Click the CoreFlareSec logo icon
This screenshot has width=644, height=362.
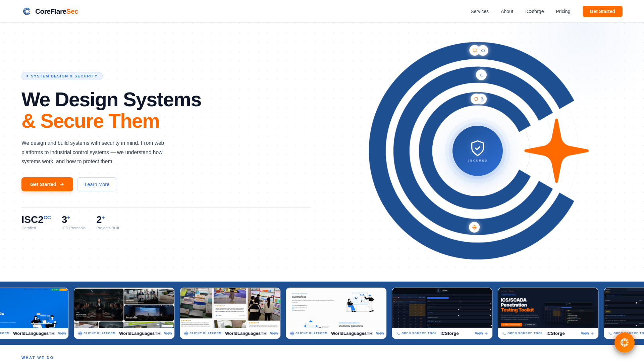click(x=27, y=11)
